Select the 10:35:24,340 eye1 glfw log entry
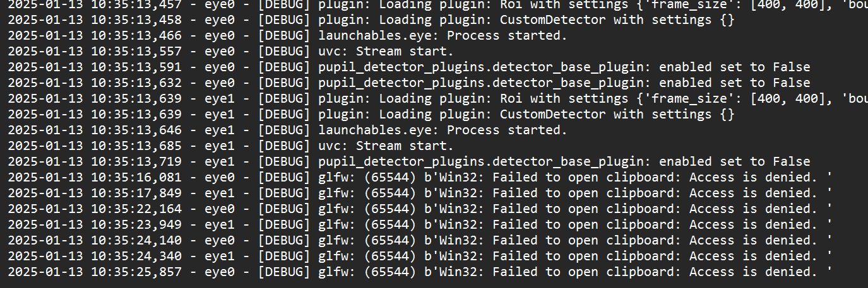The width and height of the screenshot is (868, 288). click(x=420, y=256)
